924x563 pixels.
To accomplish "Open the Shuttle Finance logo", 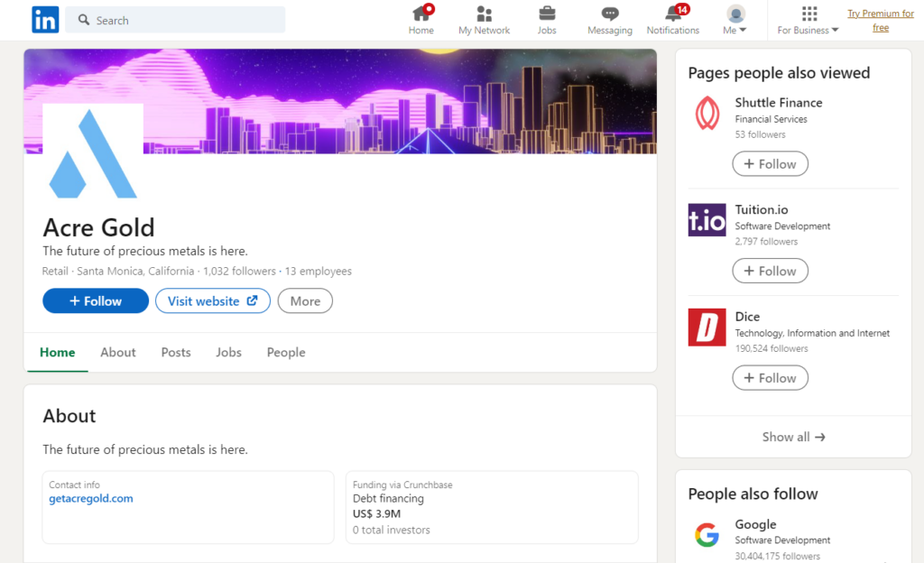I will (x=707, y=113).
